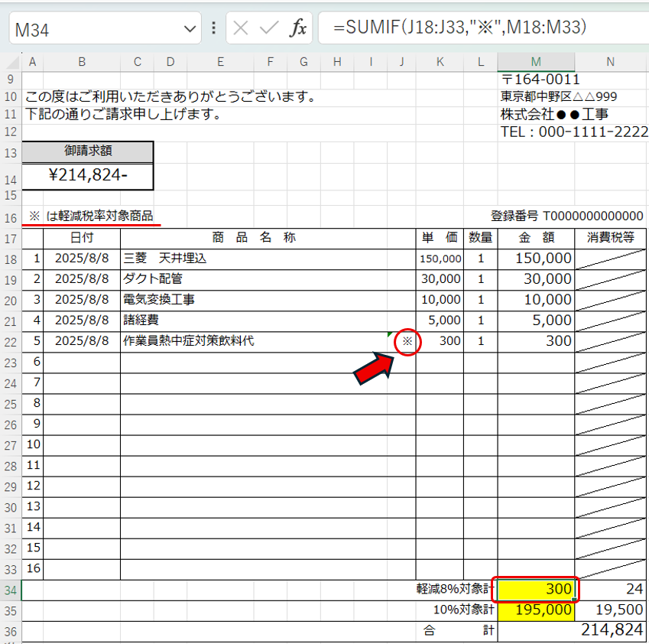Select yellow cell showing 300
Image resolution: width=649 pixels, height=644 pixels.
(x=536, y=590)
